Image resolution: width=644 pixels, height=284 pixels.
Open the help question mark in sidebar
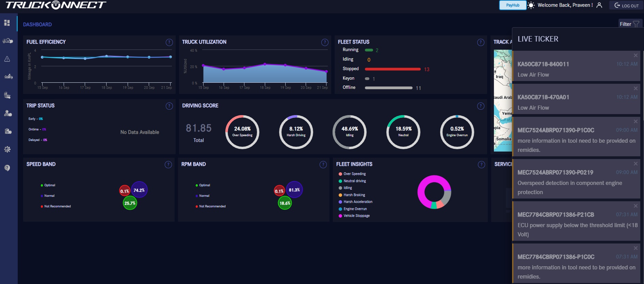click(x=7, y=168)
